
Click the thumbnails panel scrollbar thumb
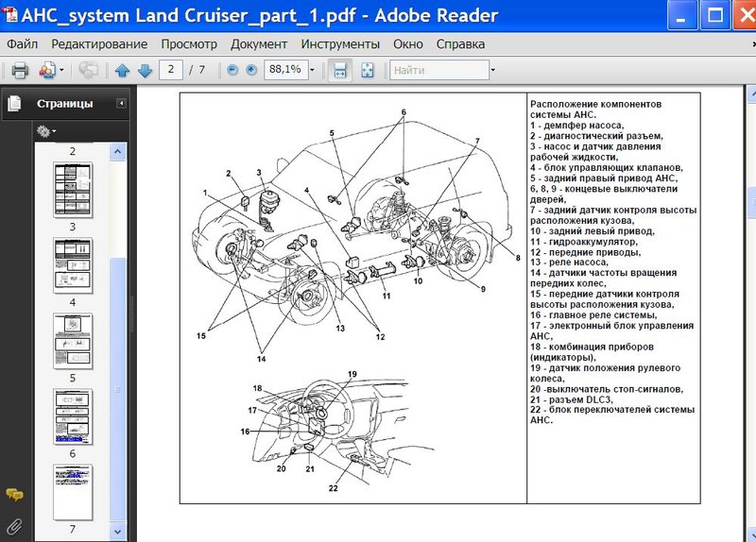pyautogui.click(x=118, y=389)
